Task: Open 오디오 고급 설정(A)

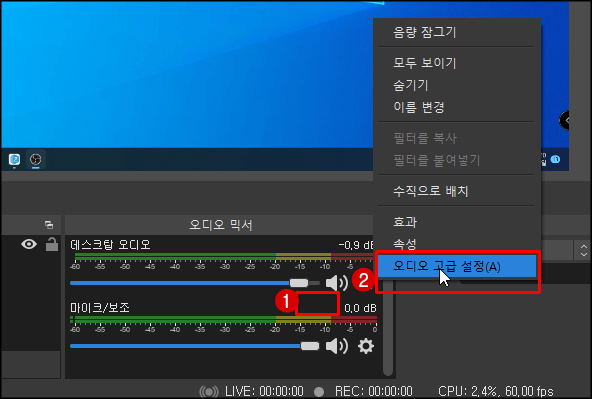Action: click(x=457, y=267)
